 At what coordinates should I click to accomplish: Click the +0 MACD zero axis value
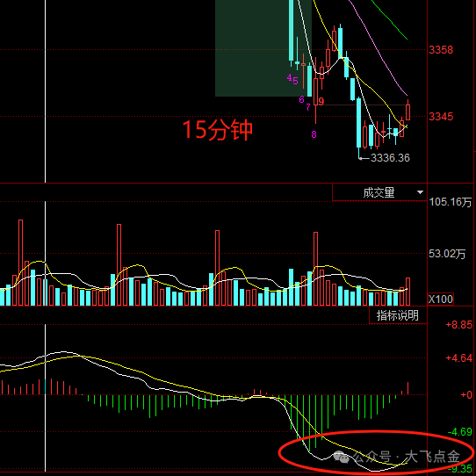coord(466,395)
